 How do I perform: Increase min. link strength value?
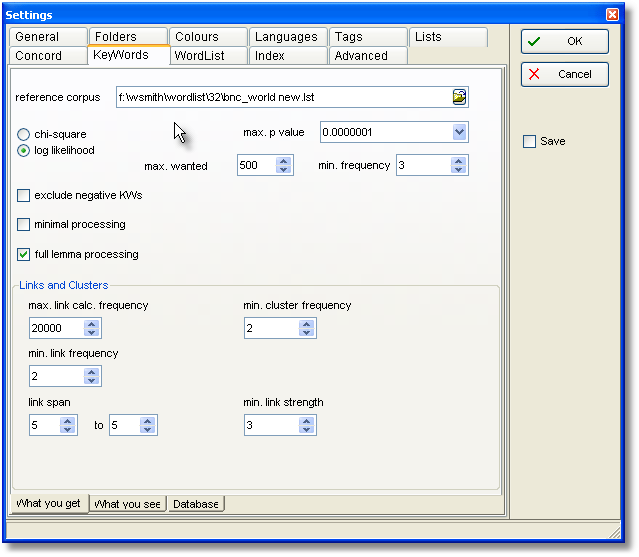[x=306, y=420]
